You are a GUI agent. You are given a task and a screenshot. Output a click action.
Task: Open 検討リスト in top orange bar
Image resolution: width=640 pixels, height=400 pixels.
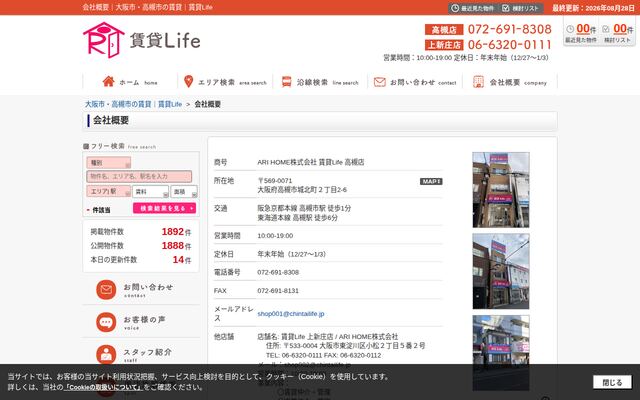tap(521, 8)
